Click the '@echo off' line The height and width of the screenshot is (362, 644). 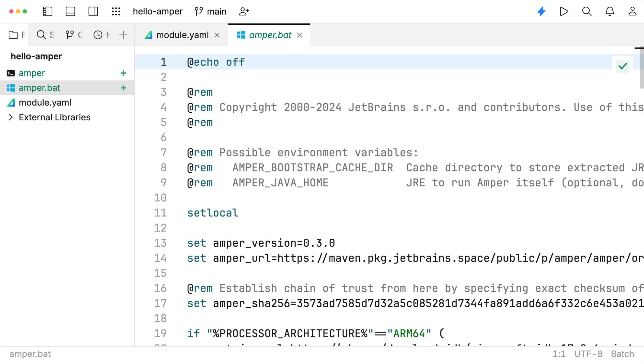click(x=216, y=62)
